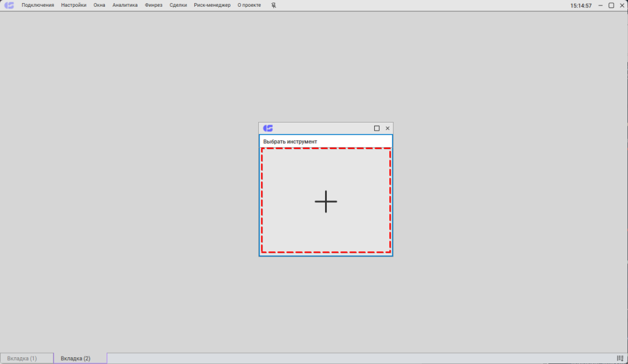This screenshot has height=364, width=628.
Task: Close the inner instrument widget window
Action: coord(387,128)
